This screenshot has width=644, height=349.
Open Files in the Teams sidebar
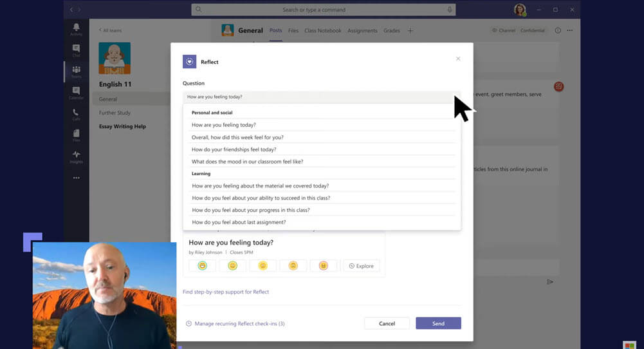coord(76,135)
